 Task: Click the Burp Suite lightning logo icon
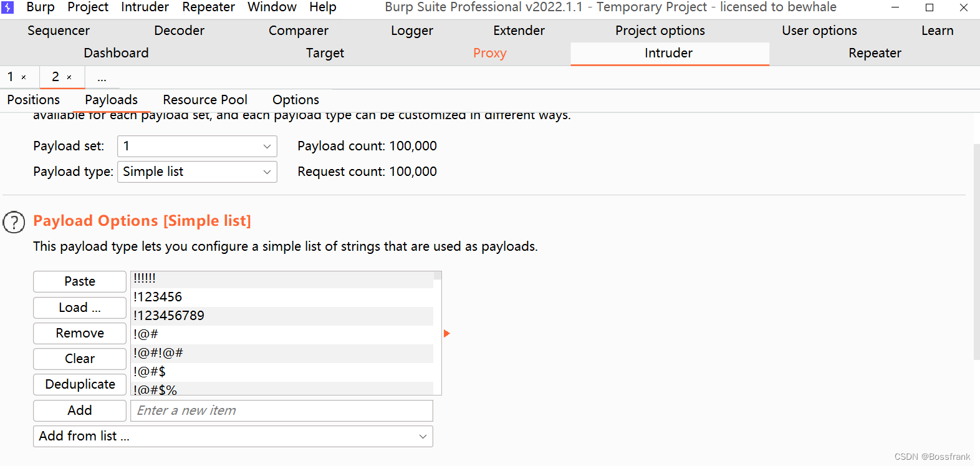7,7
